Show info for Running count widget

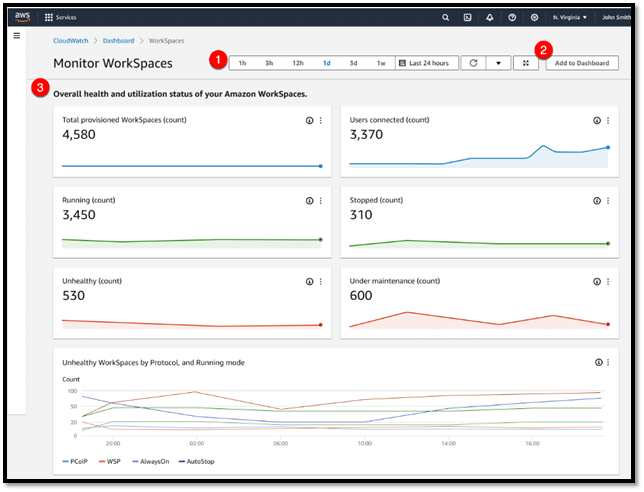coord(310,201)
